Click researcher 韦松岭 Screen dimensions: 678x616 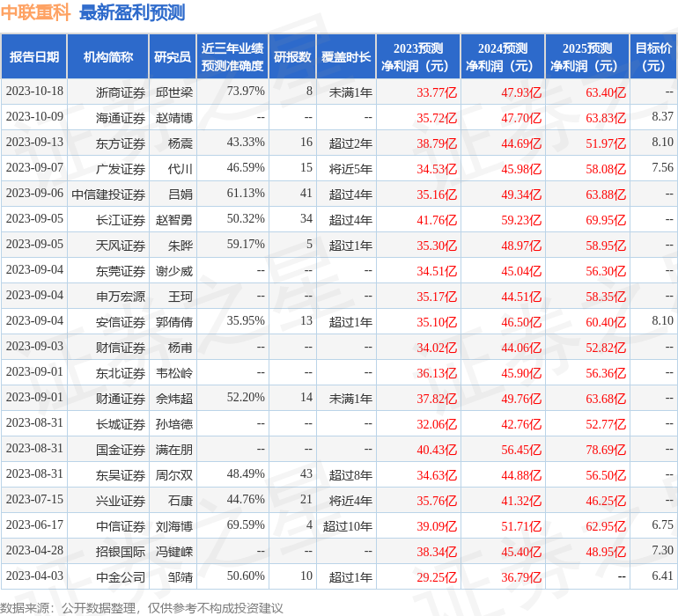coord(173,372)
